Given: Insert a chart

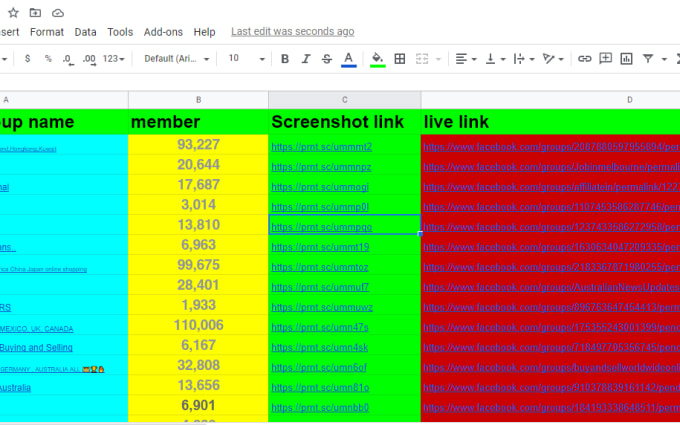Looking at the screenshot, I should 626,59.
